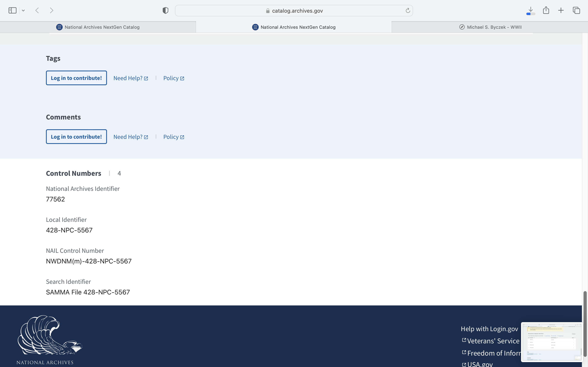Viewport: 588px width, 367px height.
Task: Toggle the Safari sidebar icon
Action: (x=12, y=10)
